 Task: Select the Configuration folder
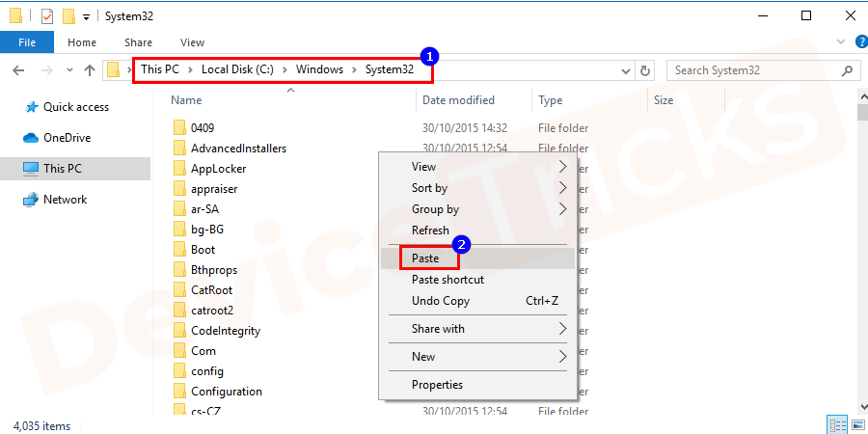click(x=218, y=392)
